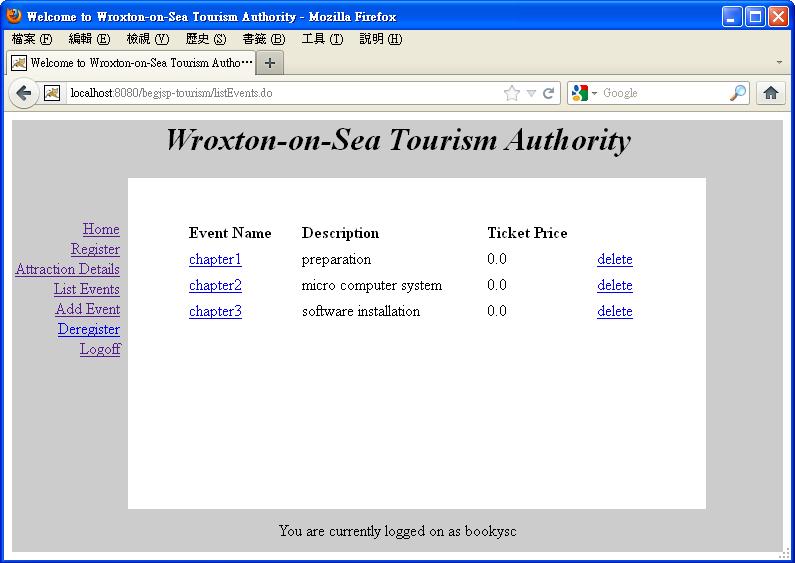Bookmark page with the star icon
The image size is (795, 563).
pos(512,93)
